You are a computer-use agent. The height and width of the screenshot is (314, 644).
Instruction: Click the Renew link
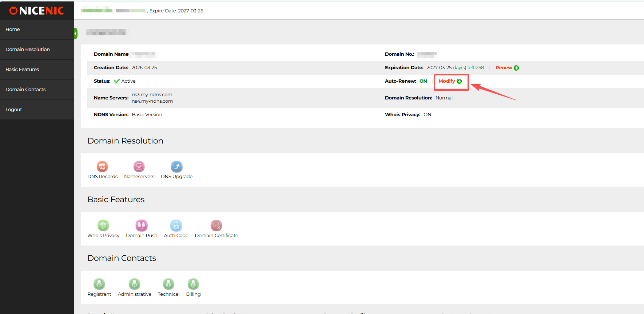tap(504, 68)
